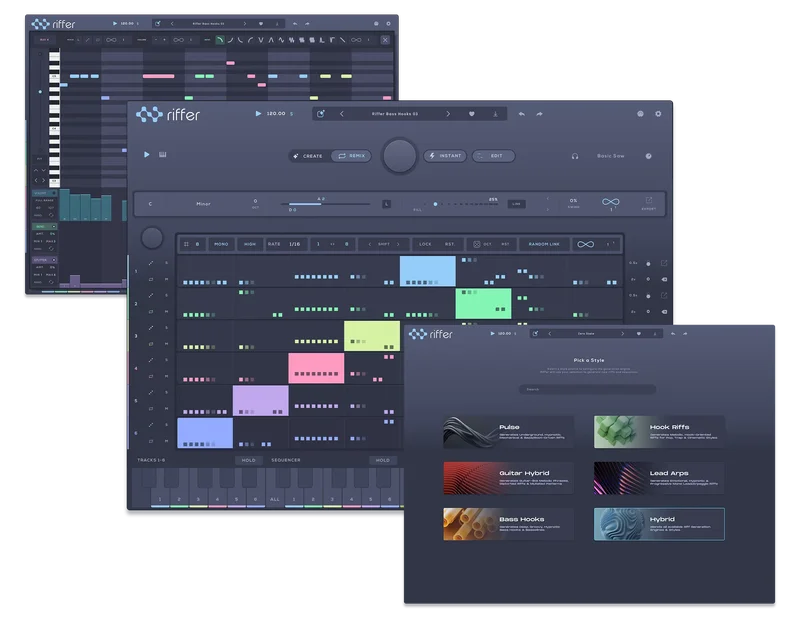The width and height of the screenshot is (800, 618).
Task: Select the Guitar Hybrid style card
Action: point(509,478)
